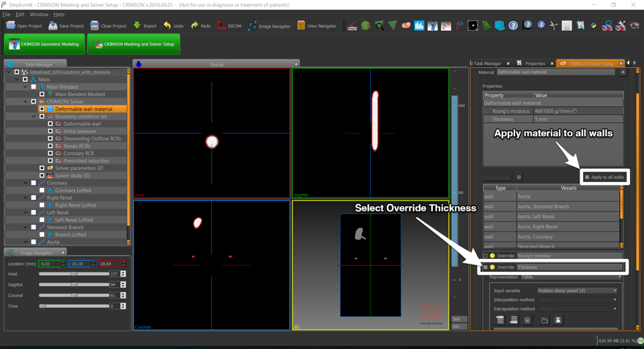This screenshot has width=644, height=349.
Task: Click the Save Project icon
Action: click(53, 26)
